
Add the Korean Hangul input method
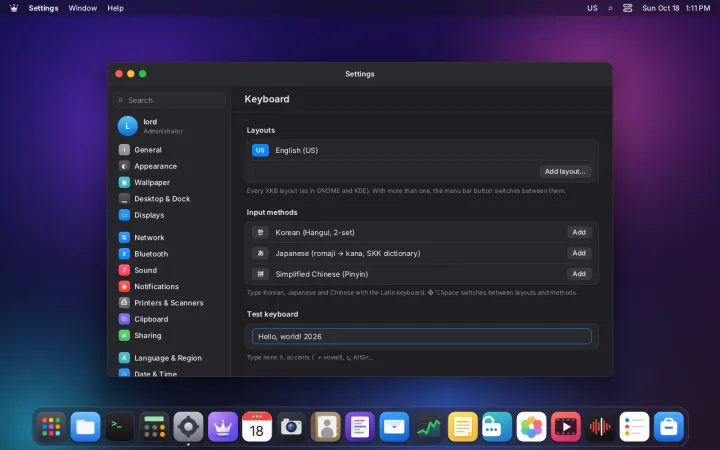pos(579,232)
